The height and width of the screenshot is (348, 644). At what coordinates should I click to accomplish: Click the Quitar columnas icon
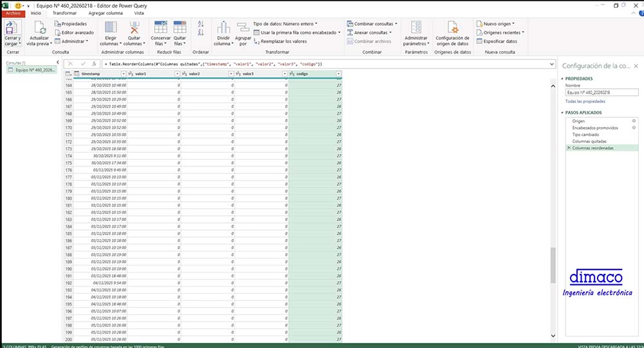coord(135,29)
